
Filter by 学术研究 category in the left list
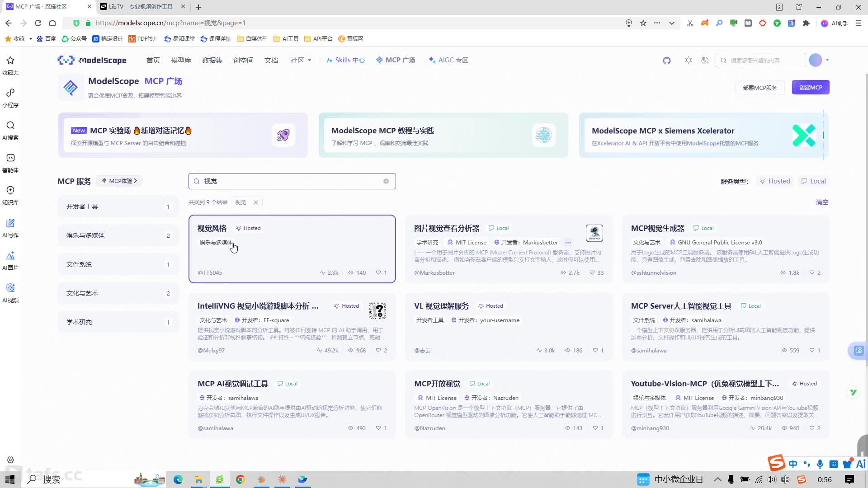click(118, 322)
